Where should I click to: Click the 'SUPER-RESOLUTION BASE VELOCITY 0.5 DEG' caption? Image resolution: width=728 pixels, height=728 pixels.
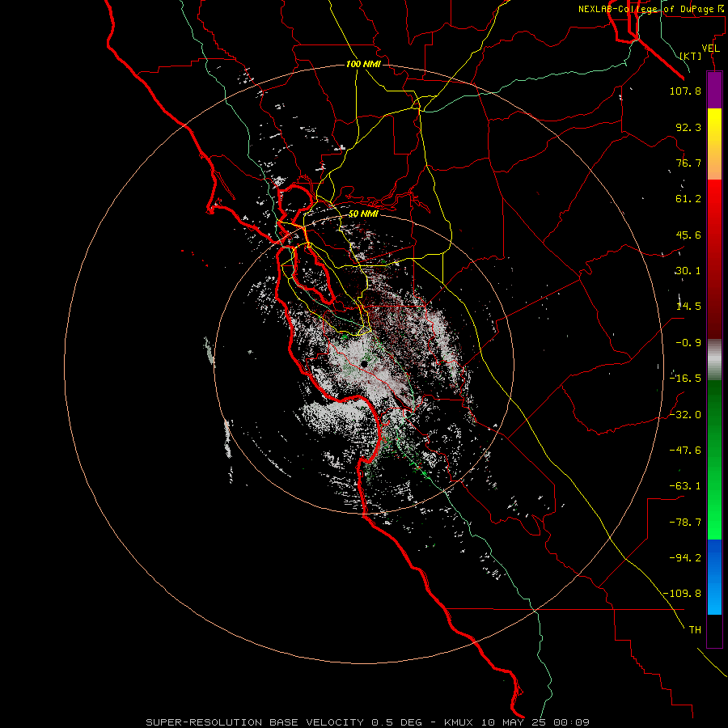pos(284,722)
